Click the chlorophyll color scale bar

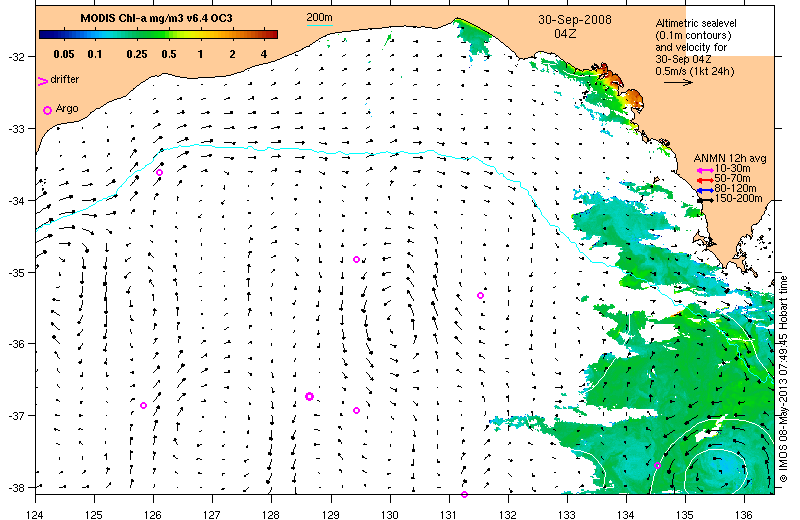click(x=159, y=35)
